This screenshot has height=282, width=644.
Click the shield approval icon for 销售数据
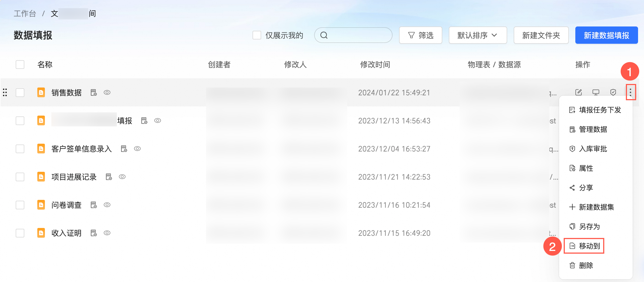[613, 92]
